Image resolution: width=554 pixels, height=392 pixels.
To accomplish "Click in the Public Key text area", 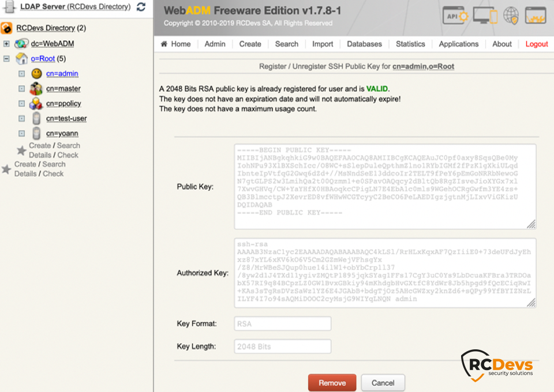I will 385,187.
